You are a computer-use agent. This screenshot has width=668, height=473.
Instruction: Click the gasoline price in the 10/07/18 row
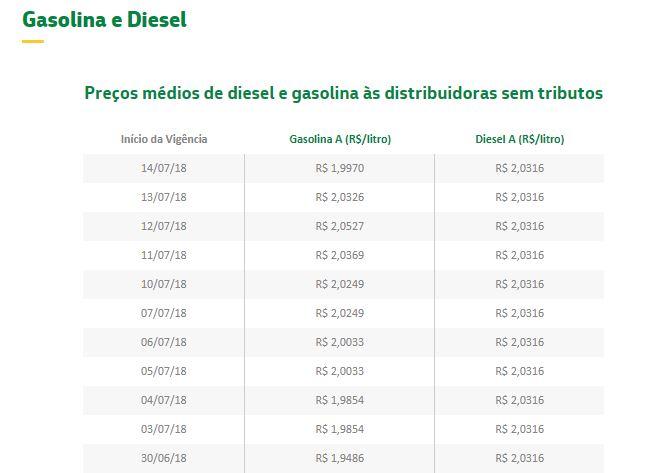click(339, 284)
